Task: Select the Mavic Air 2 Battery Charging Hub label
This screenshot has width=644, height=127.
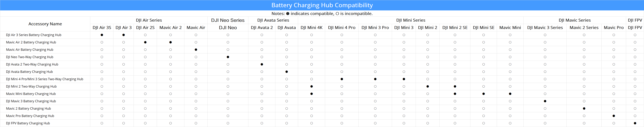Action: 31,42
